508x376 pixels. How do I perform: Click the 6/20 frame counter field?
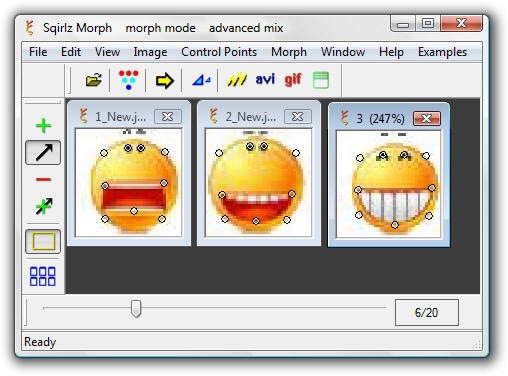pos(427,312)
